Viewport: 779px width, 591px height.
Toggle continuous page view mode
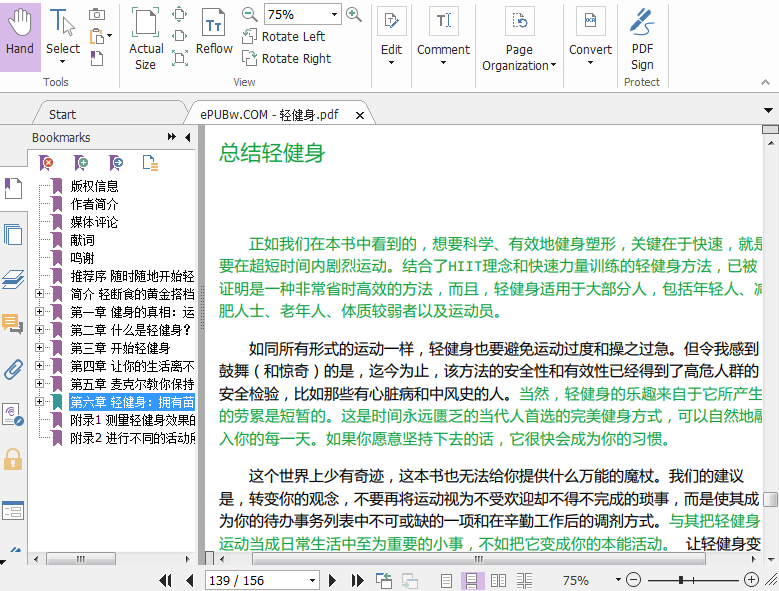[472, 580]
